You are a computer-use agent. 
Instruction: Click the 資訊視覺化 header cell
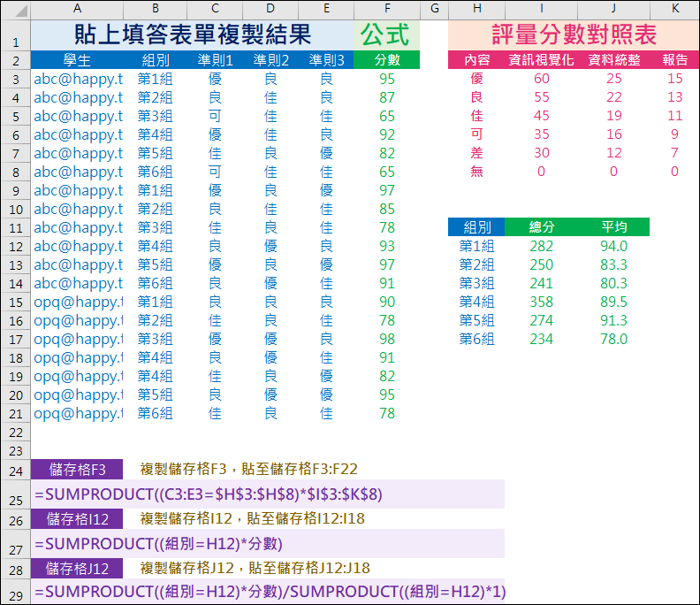(541, 60)
